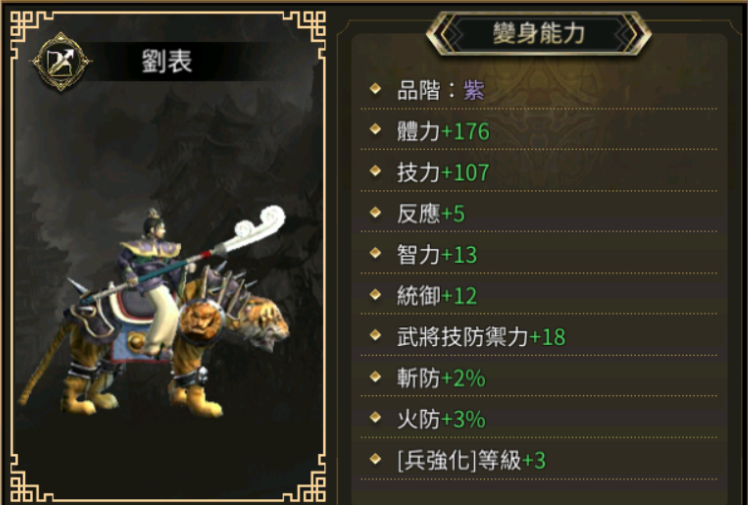Click the 斬防+2% stat row

tap(539, 377)
